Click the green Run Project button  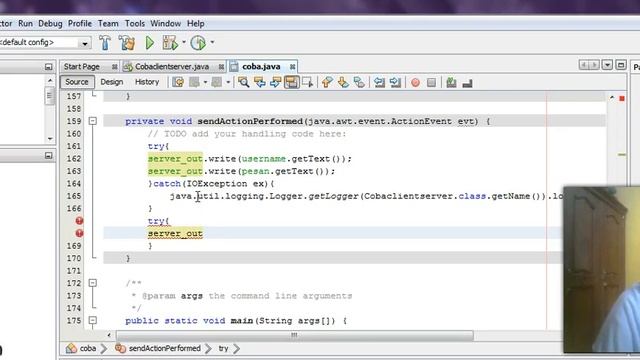pos(149,42)
